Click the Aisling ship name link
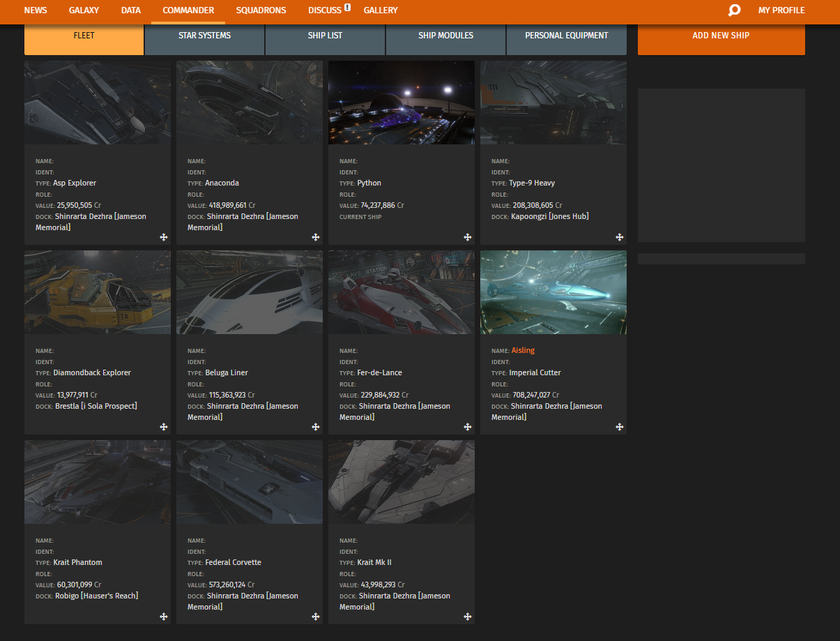840x641 pixels. coord(523,350)
